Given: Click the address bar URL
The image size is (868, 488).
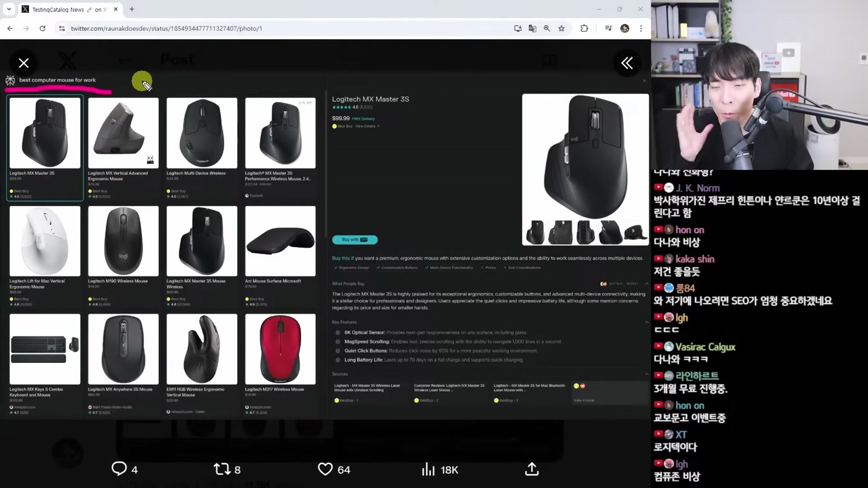Looking at the screenshot, I should coord(166,28).
